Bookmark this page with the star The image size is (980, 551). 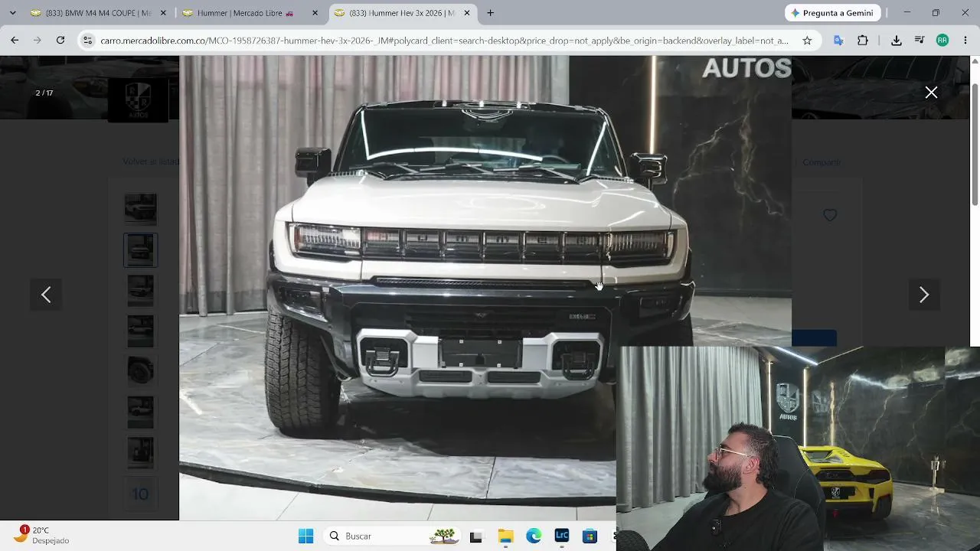807,41
